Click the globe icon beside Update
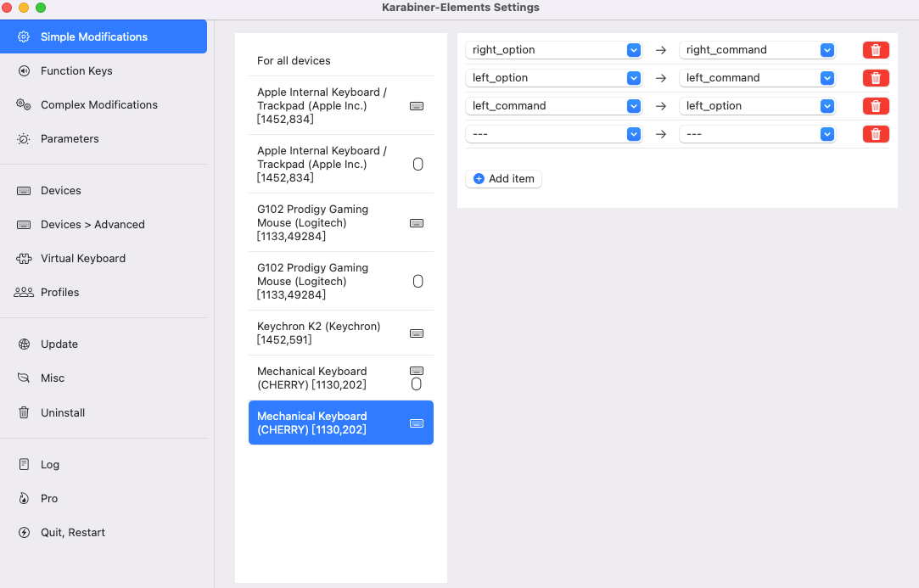The width and height of the screenshot is (919, 588). click(24, 344)
